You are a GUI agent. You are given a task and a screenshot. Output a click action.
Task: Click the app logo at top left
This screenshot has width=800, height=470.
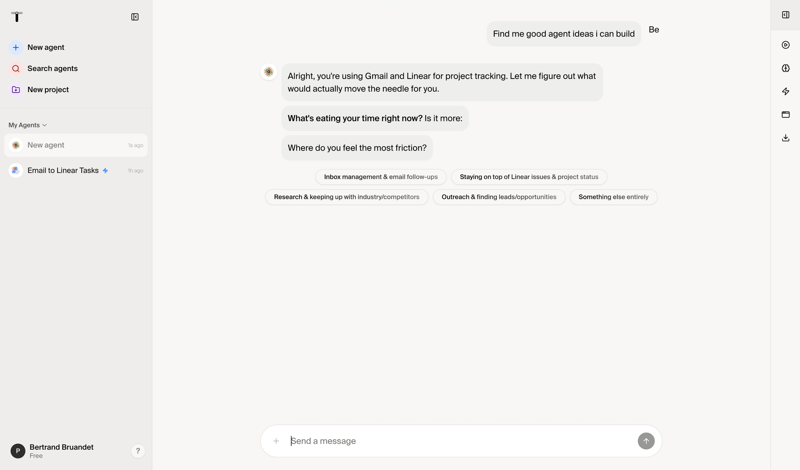coord(17,17)
